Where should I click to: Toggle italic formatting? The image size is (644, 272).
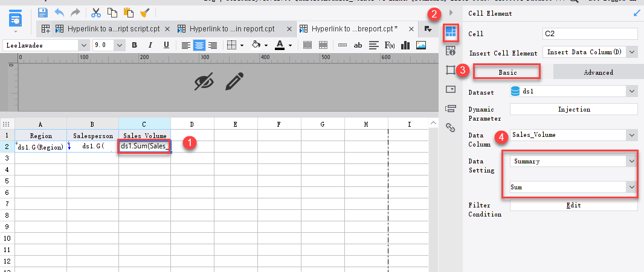(x=150, y=45)
